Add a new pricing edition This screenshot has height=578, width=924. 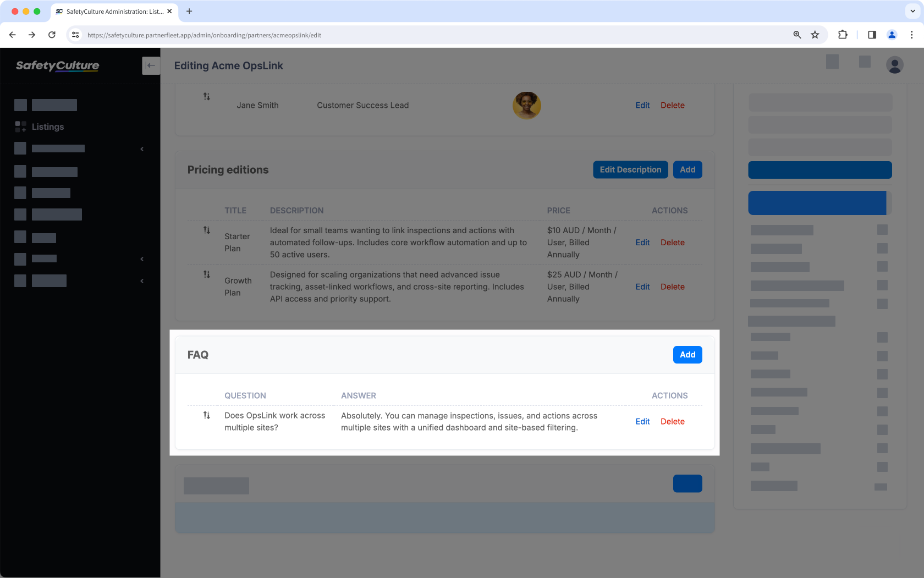pyautogui.click(x=687, y=169)
